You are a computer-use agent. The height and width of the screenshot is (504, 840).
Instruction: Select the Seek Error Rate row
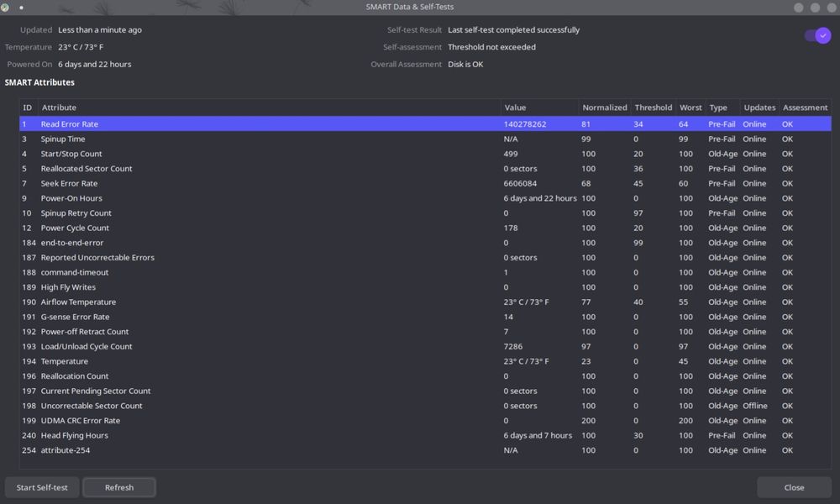[x=425, y=183]
